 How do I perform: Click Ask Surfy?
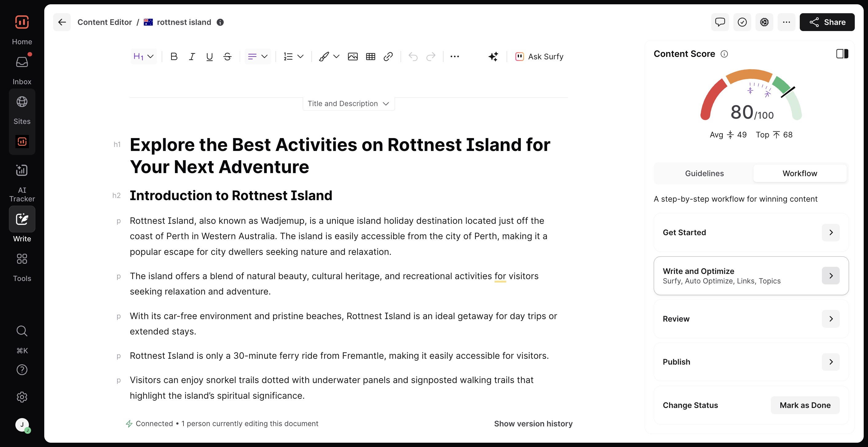pyautogui.click(x=539, y=57)
